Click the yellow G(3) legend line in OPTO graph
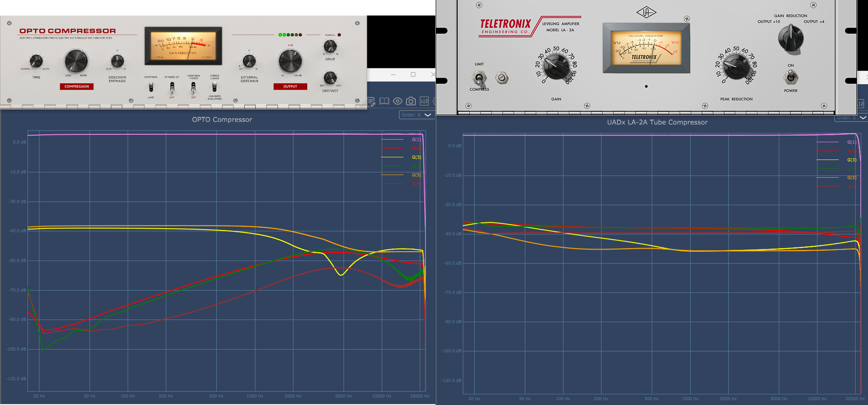868x405 pixels. [x=392, y=157]
